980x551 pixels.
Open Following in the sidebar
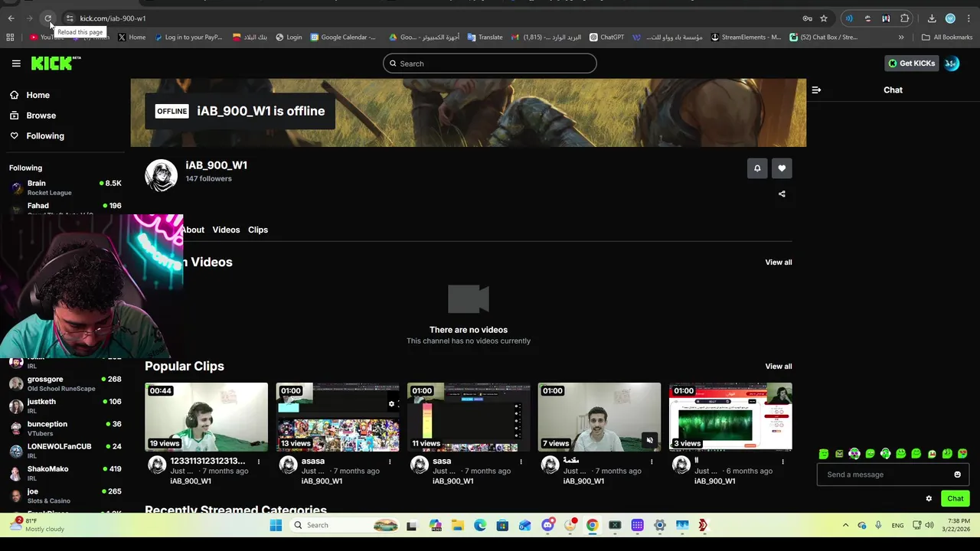point(36,135)
